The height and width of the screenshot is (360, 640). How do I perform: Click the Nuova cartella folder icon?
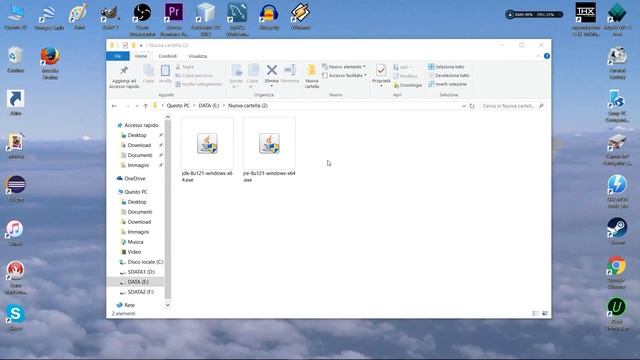tap(312, 70)
